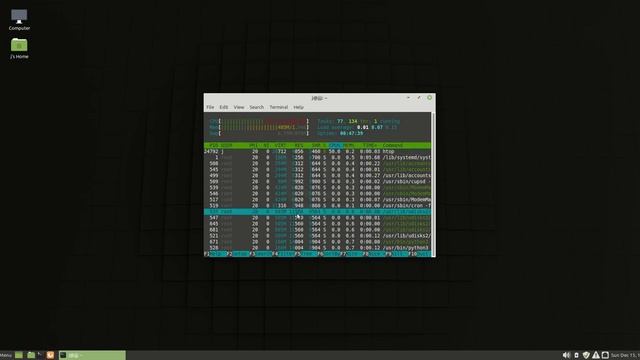Viewport: 640px width, 360px height.
Task: Click the F2 Setup function key label
Action: click(238, 254)
